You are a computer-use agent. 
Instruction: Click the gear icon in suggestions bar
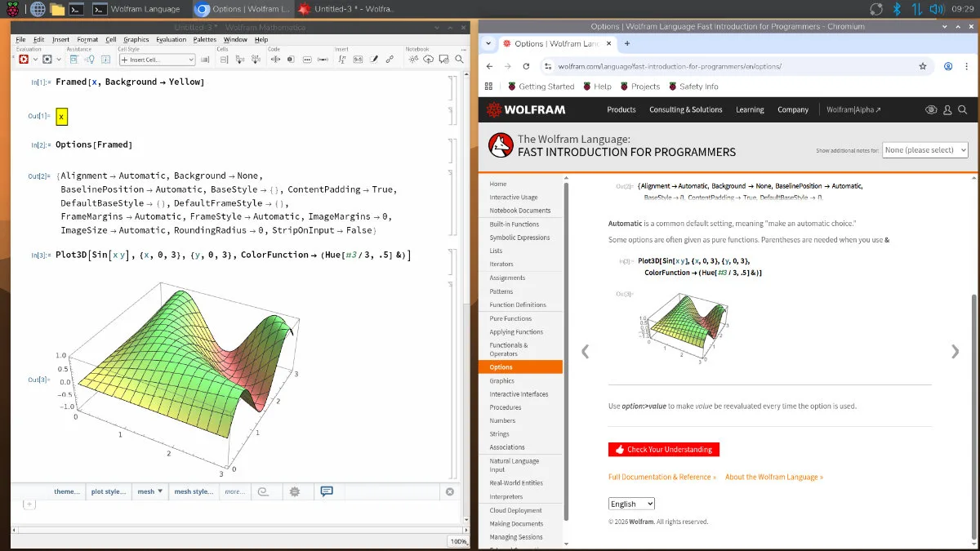coord(295,491)
